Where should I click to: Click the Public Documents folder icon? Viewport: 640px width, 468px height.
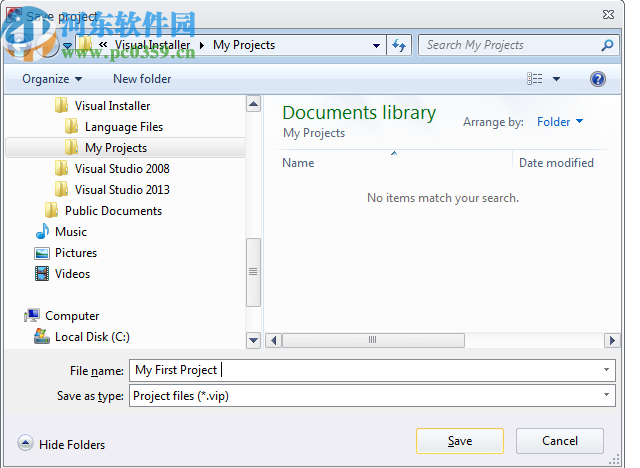click(51, 210)
